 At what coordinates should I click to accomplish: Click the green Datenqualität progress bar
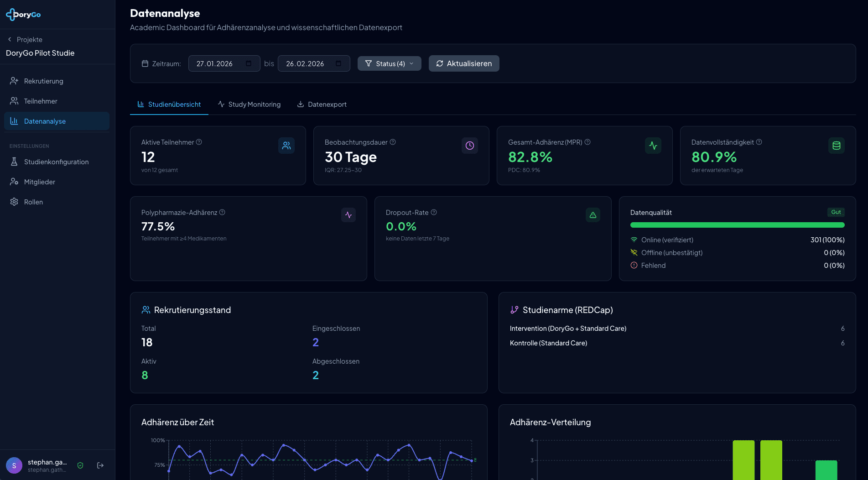(737, 225)
